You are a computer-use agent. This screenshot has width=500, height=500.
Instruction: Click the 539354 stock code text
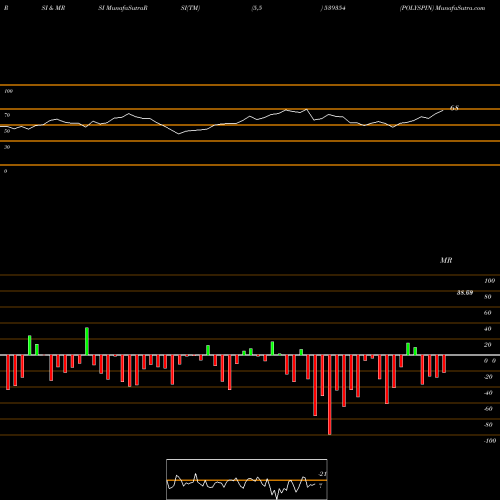(x=335, y=8)
